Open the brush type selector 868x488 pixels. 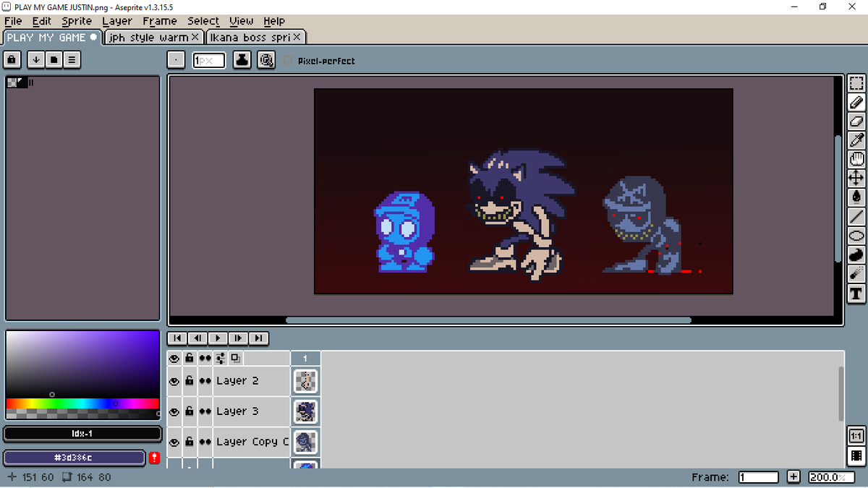coord(176,61)
